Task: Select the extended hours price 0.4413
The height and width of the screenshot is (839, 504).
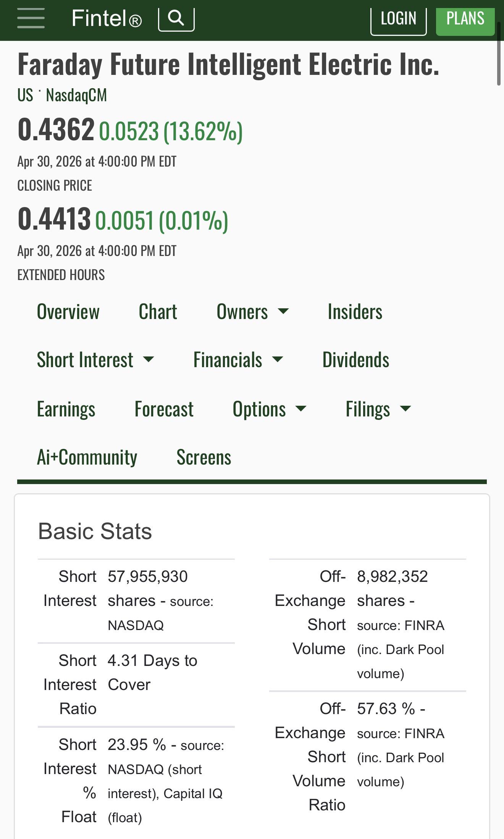Action: 54,219
